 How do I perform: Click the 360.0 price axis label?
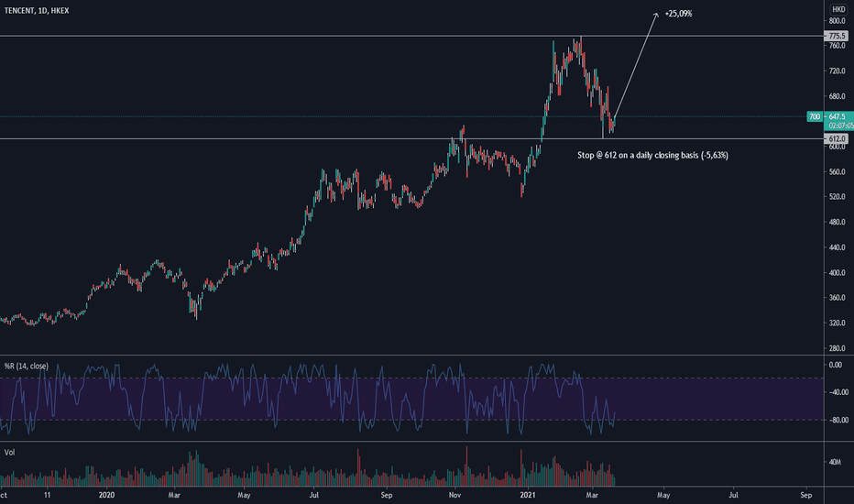click(838, 298)
